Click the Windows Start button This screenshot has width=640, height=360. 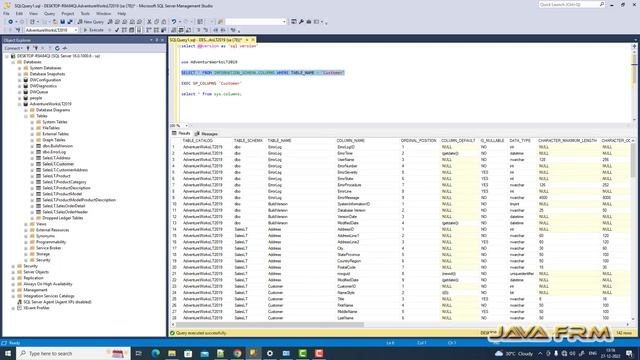click(8, 353)
